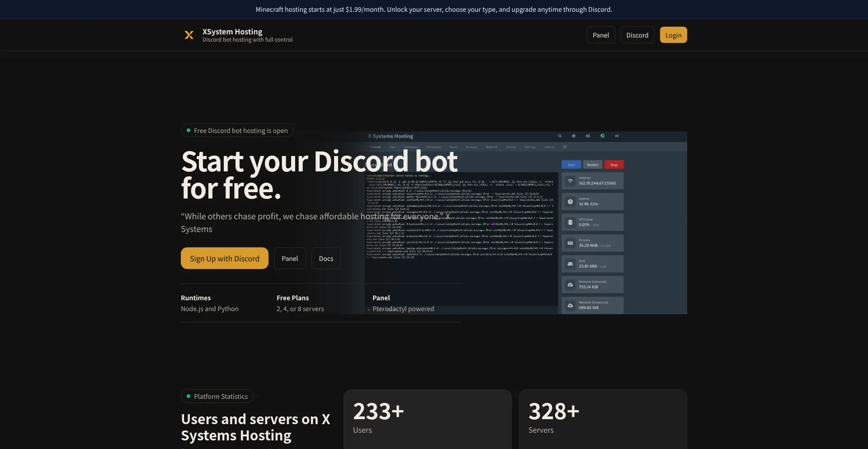The image size is (868, 449).
Task: Click the '2, 4, or 8 servers' text
Action: (x=300, y=309)
